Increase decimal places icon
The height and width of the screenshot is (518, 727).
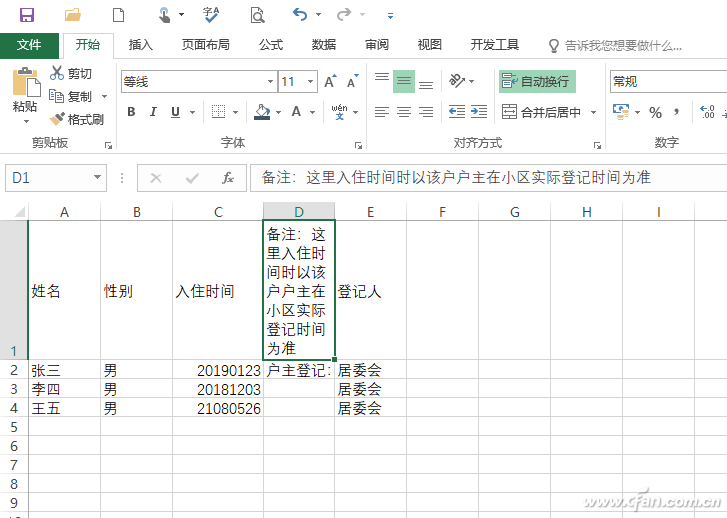(708, 112)
